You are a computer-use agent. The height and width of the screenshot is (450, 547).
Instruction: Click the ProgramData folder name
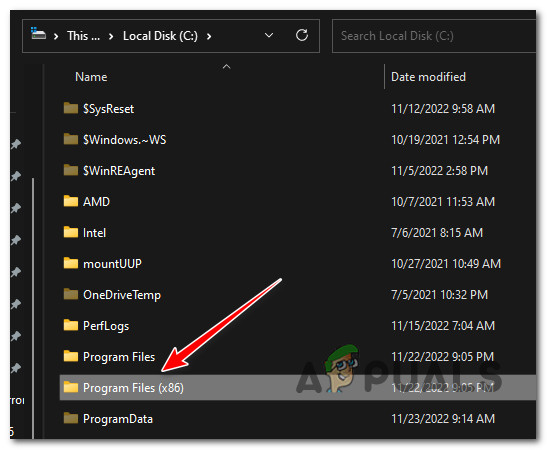click(x=118, y=419)
